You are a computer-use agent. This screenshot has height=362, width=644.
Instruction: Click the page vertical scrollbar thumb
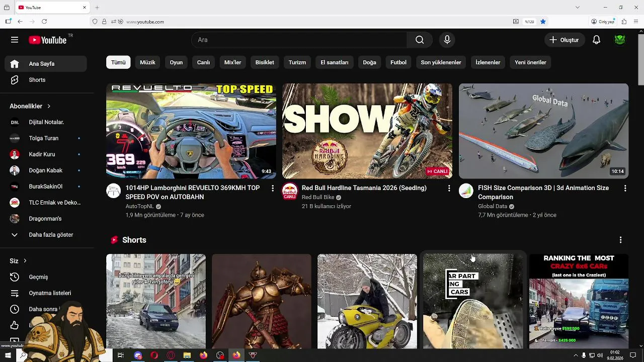(x=640, y=60)
